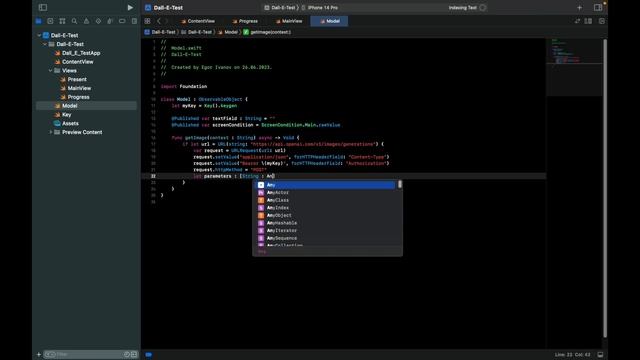Collapse the Dall-E-Test project root
Viewport: 640px width, 360px height.
point(39,35)
